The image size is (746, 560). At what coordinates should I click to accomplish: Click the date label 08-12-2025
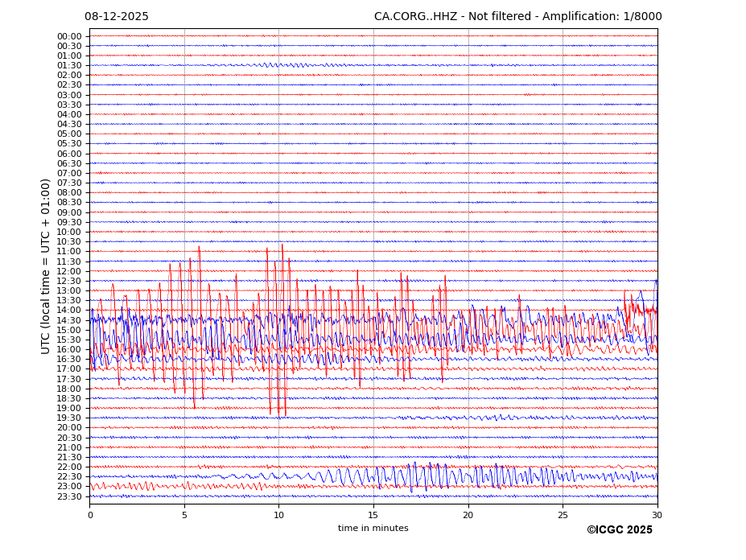click(117, 17)
